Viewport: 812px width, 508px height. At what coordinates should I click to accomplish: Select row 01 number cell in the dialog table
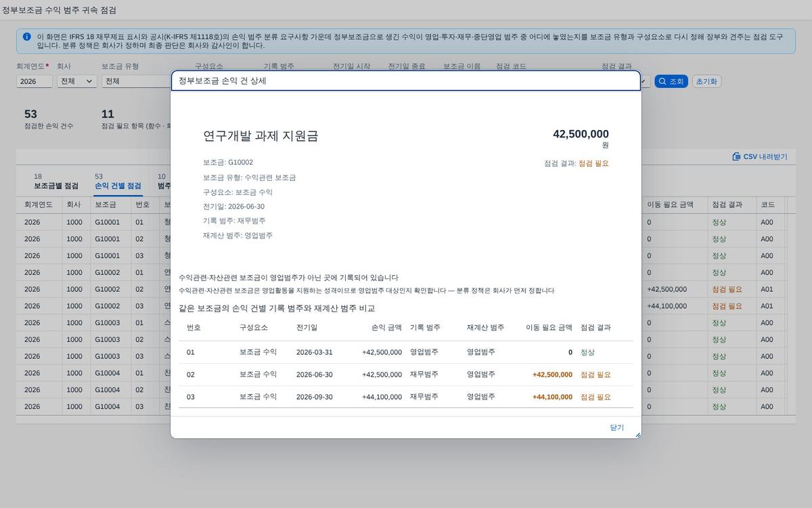[x=191, y=352]
